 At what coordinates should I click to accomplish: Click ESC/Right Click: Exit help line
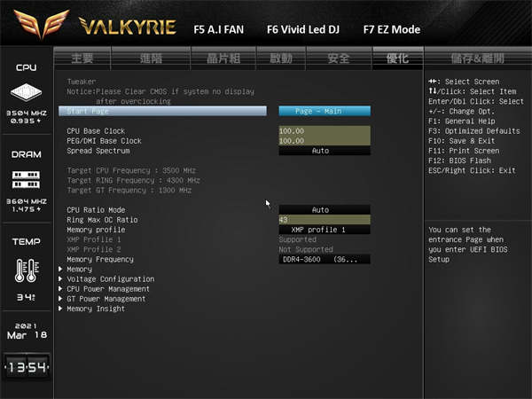[472, 170]
